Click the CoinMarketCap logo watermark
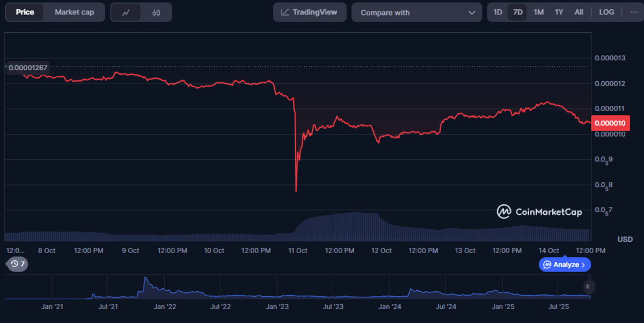This screenshot has height=323, width=644. pyautogui.click(x=539, y=212)
